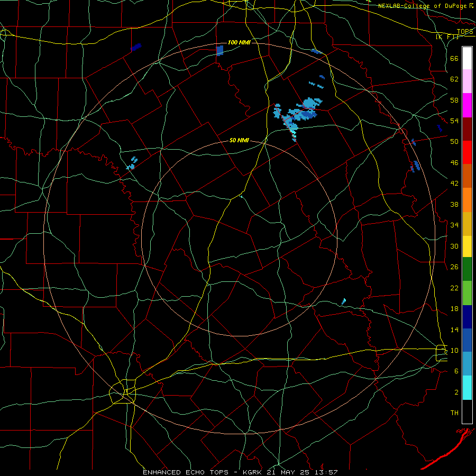Image resolution: width=476 pixels, height=476 pixels.
Task: Click the bright red legend swatch near 46
Action: point(467,152)
